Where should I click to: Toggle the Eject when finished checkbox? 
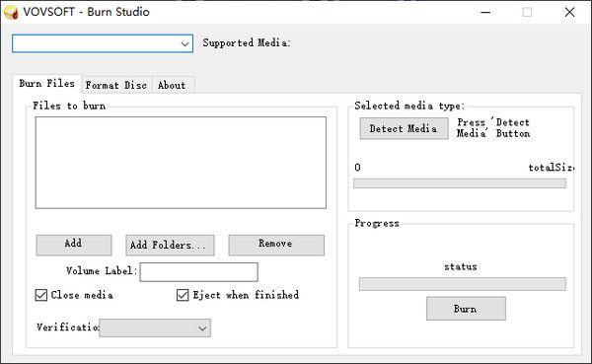183,295
